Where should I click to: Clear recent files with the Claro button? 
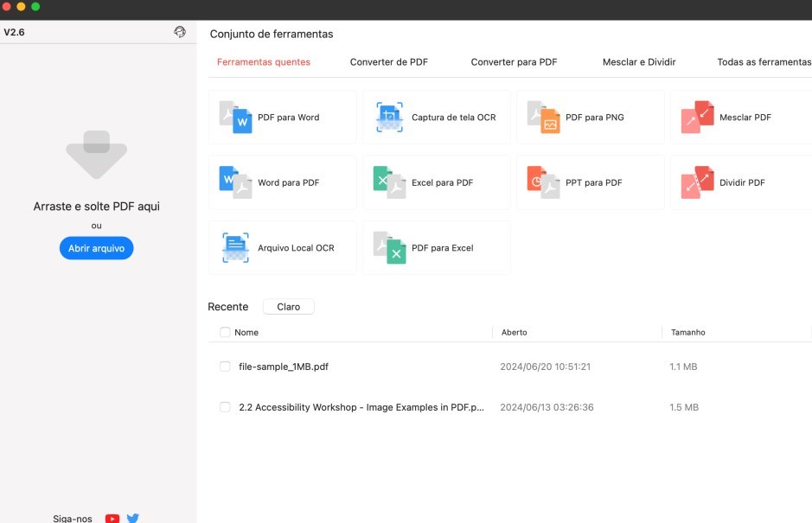click(288, 306)
